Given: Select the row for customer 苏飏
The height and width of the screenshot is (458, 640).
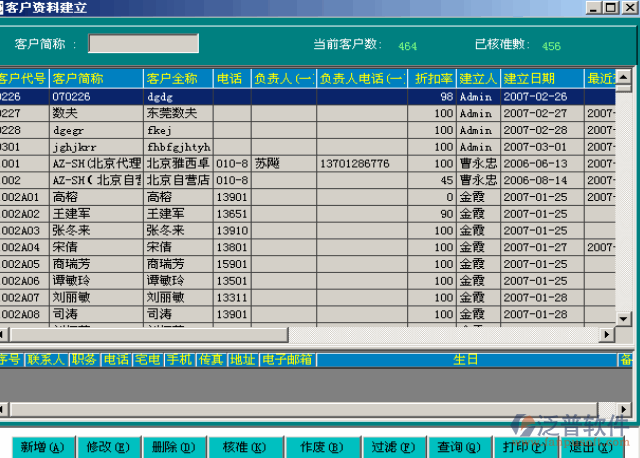Looking at the screenshot, I should click(x=267, y=163).
